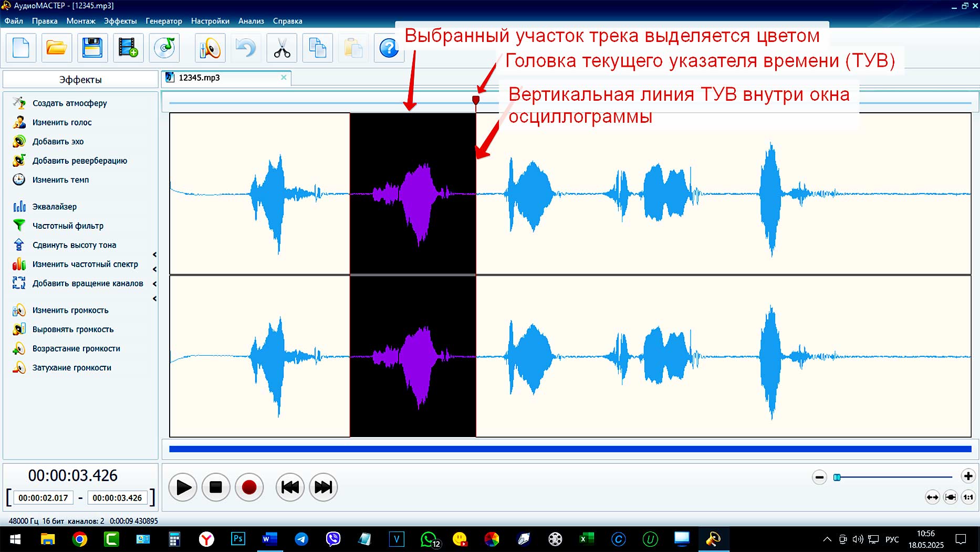The height and width of the screenshot is (552, 980).
Task: Click the New file toolbar icon
Action: [x=21, y=48]
